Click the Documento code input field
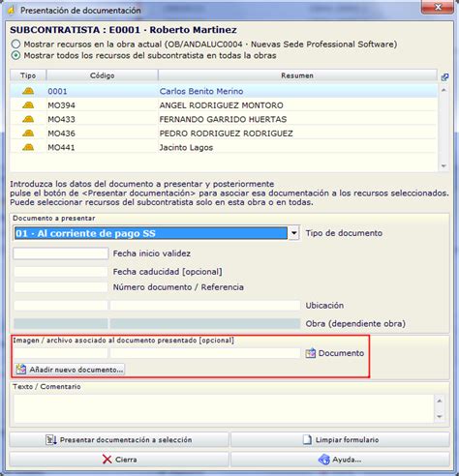Image resolution: width=459 pixels, height=476 pixels. pyautogui.click(x=61, y=353)
